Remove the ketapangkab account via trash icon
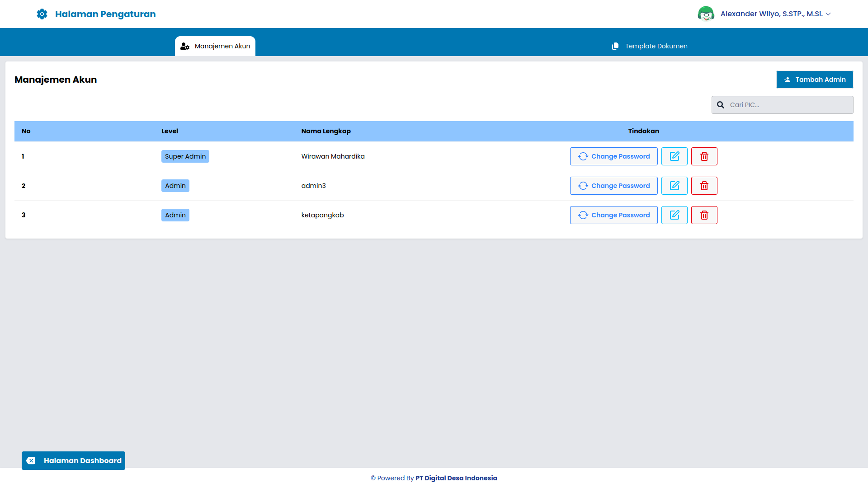This screenshot has height=488, width=868. (704, 215)
